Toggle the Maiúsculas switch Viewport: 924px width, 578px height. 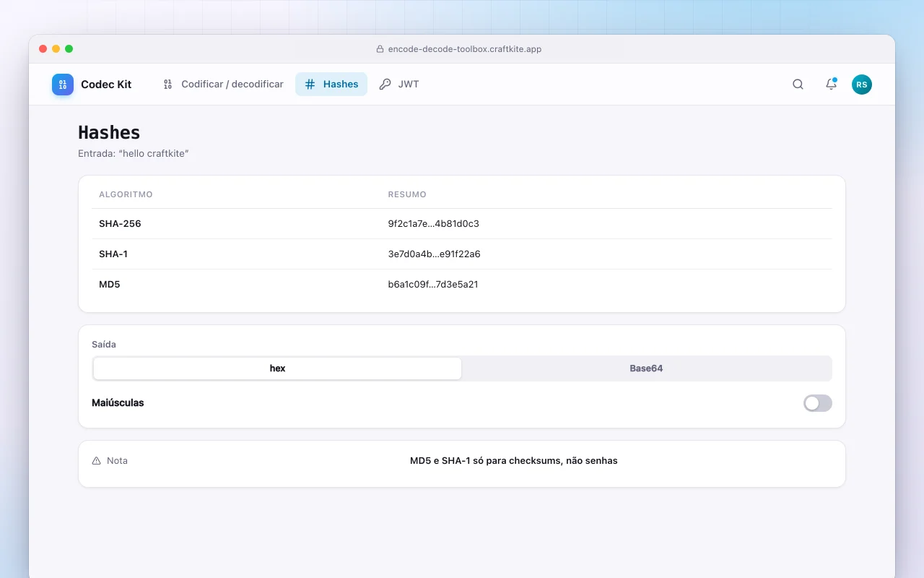click(817, 403)
